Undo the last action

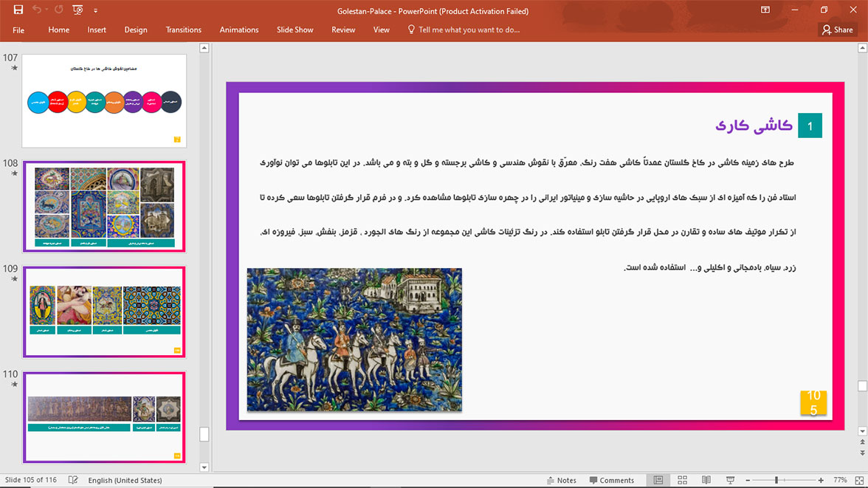pyautogui.click(x=37, y=10)
